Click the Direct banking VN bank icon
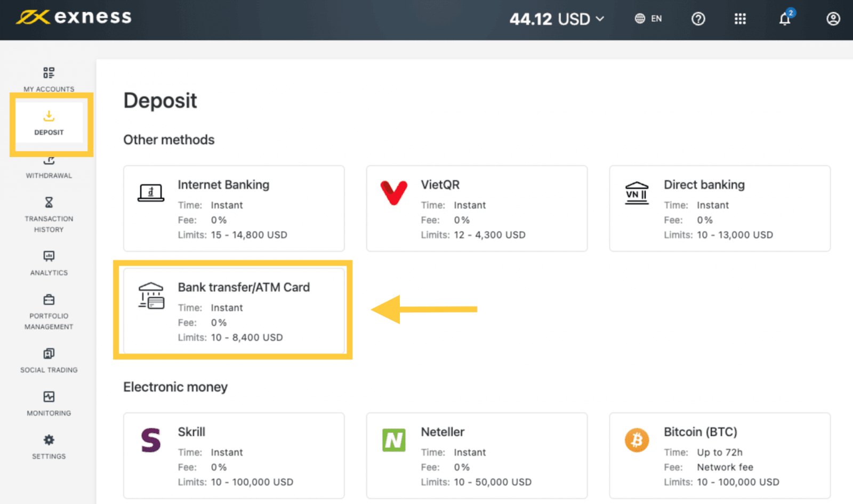This screenshot has width=853, height=504. [637, 193]
